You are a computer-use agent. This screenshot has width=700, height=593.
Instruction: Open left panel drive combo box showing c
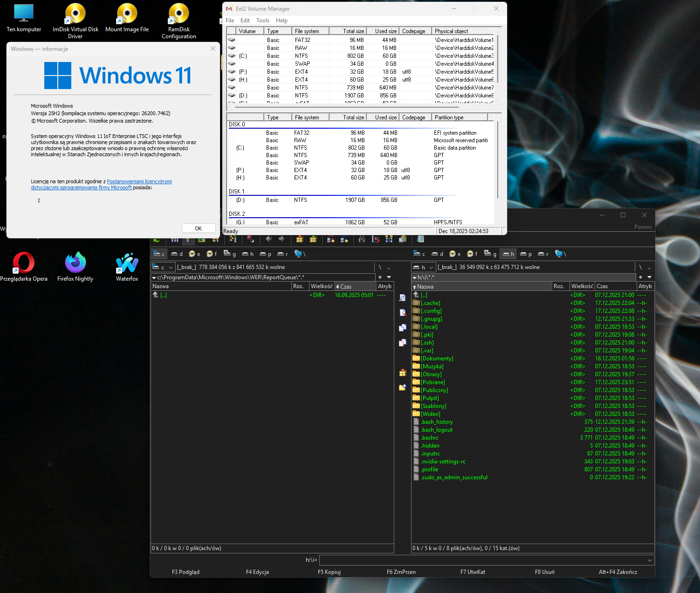pos(163,268)
